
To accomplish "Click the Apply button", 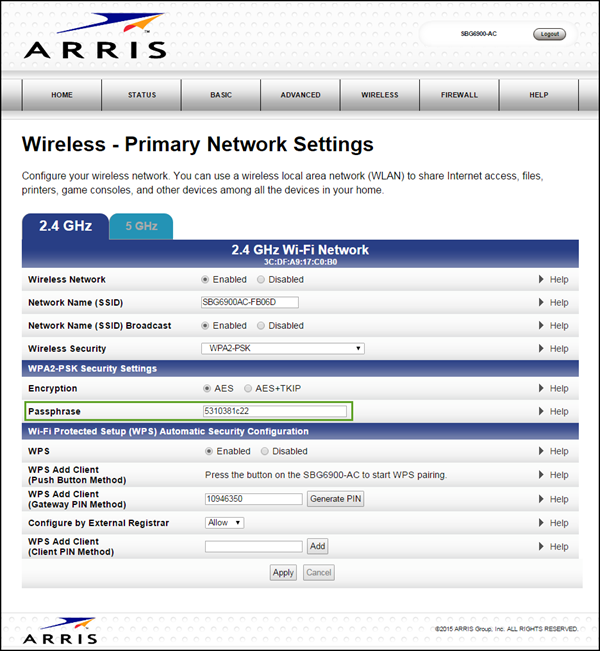I will point(283,573).
